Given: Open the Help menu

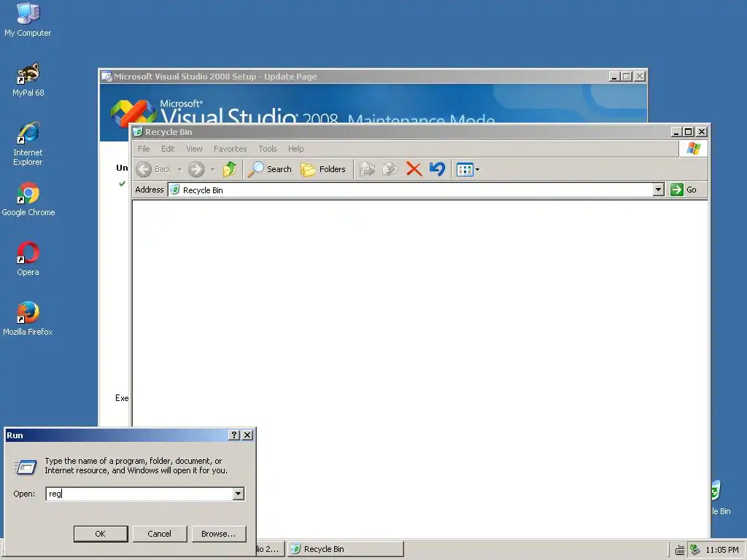Looking at the screenshot, I should (296, 149).
